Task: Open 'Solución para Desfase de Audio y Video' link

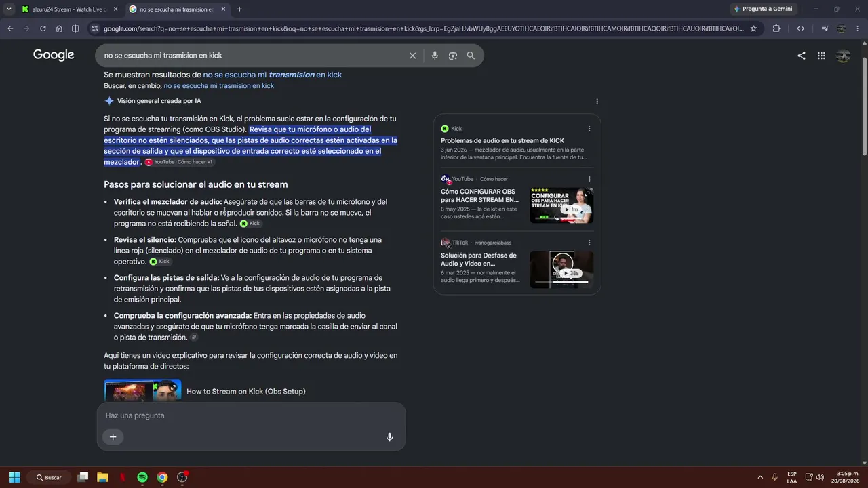Action: click(479, 260)
